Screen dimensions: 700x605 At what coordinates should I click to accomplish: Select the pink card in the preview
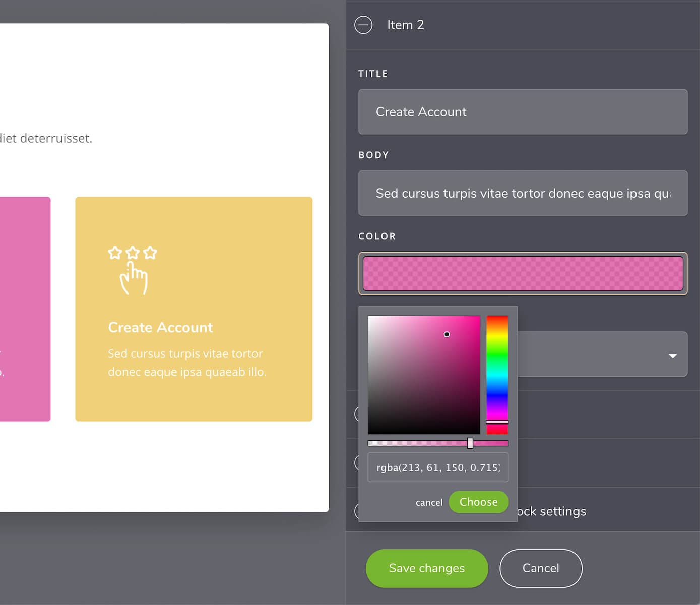tap(25, 309)
